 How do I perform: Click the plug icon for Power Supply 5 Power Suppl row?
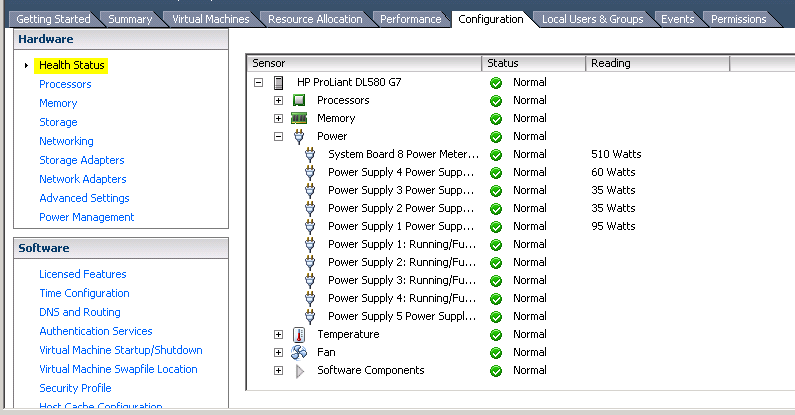click(310, 316)
